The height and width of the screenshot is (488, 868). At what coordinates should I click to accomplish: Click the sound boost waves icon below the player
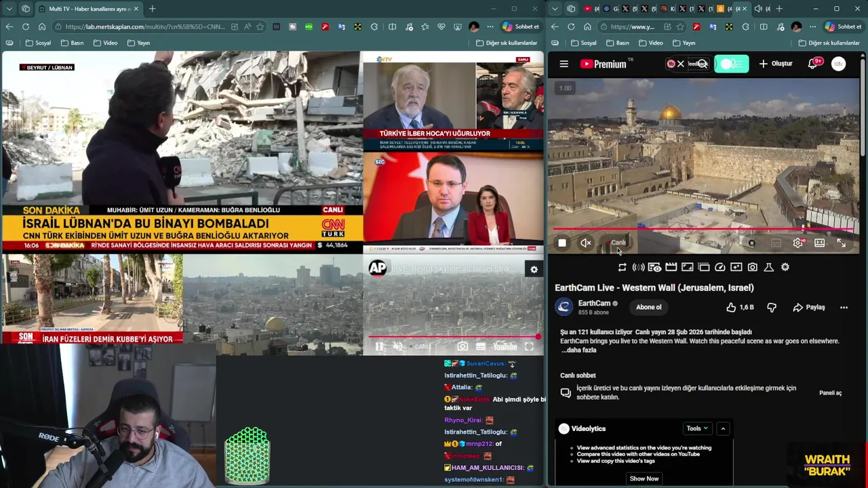click(638, 267)
